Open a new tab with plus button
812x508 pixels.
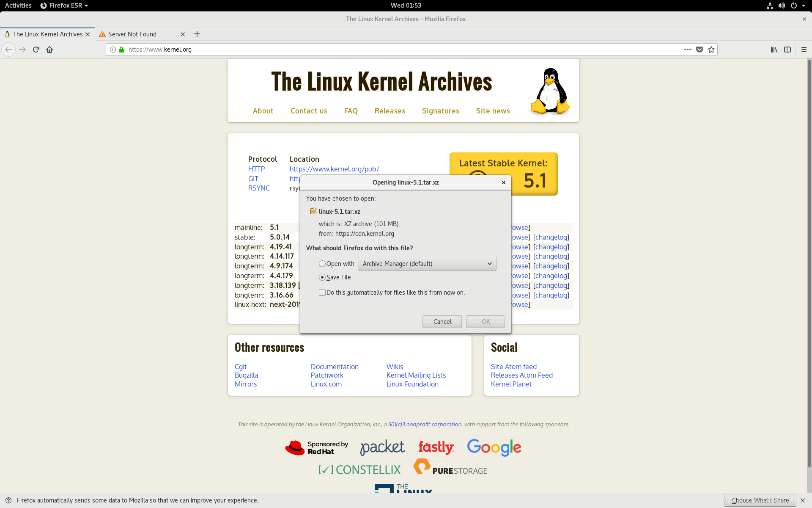coord(197,34)
